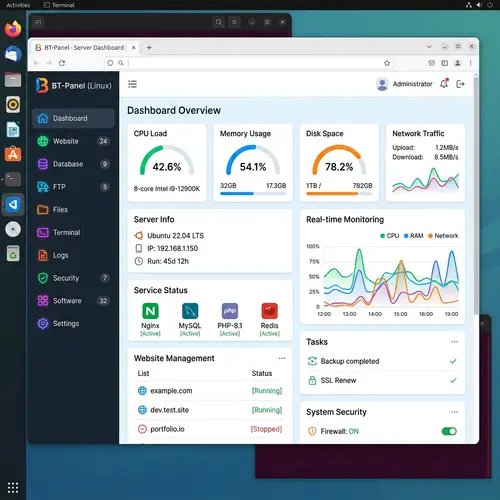Click the BT-Panel logo
500x500 pixels.
tap(42, 86)
